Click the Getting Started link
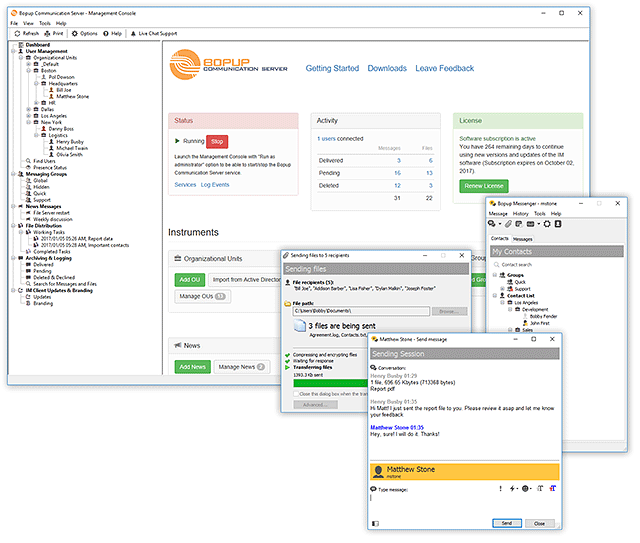This screenshot has height=543, width=640. click(332, 68)
